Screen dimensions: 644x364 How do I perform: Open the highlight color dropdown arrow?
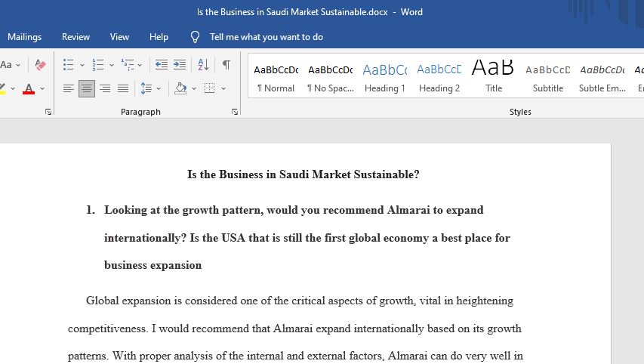13,88
